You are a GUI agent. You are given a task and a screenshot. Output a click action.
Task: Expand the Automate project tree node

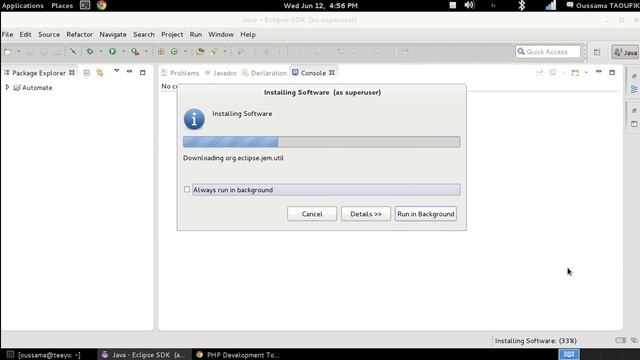click(7, 87)
